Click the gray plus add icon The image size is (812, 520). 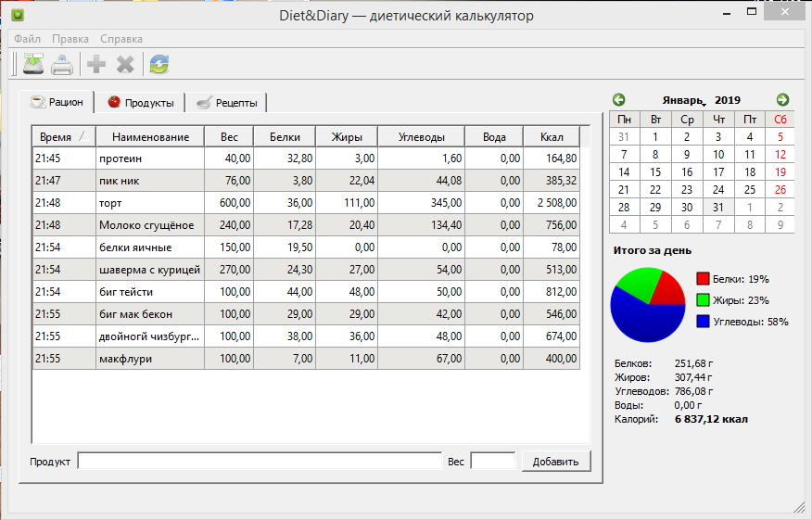[95, 64]
